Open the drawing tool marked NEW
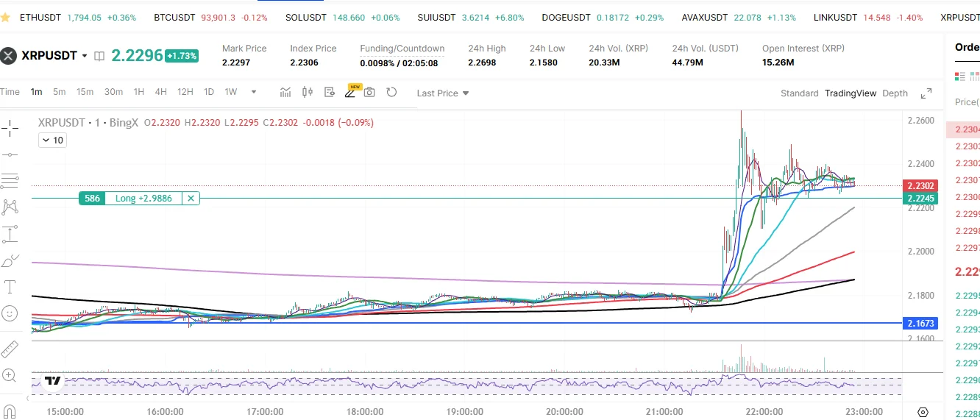This screenshot has height=420, width=980. point(352,92)
